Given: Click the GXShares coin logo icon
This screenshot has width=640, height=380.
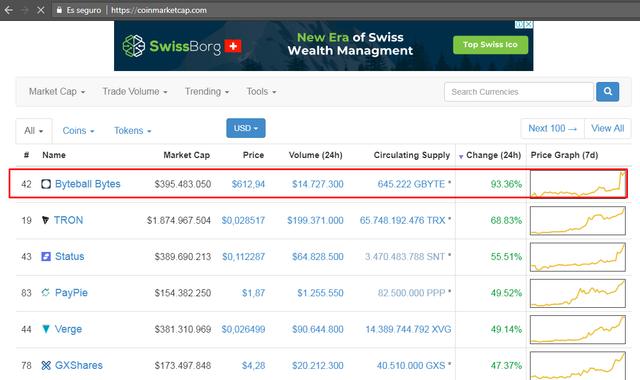Looking at the screenshot, I should coord(46,365).
